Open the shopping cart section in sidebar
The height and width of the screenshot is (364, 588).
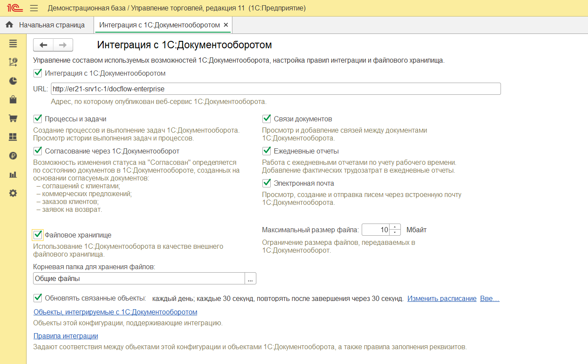click(13, 118)
